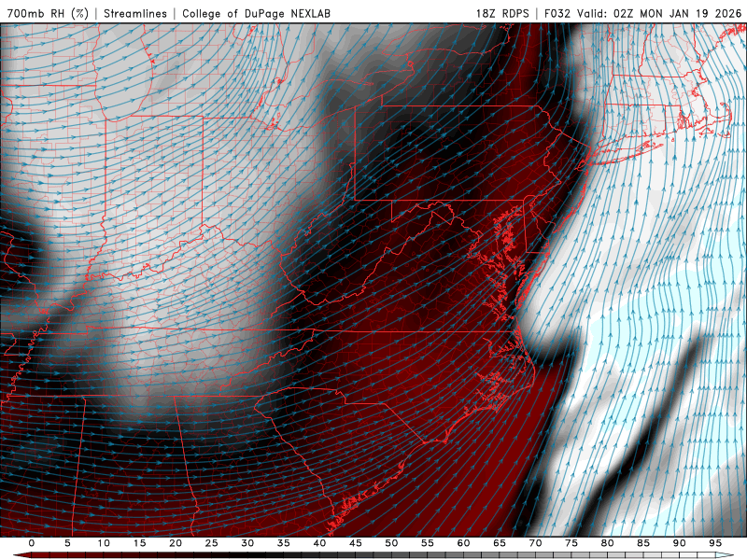Select the 70 label on the color scale
Viewport: 747px width, 560px height.
pos(535,543)
